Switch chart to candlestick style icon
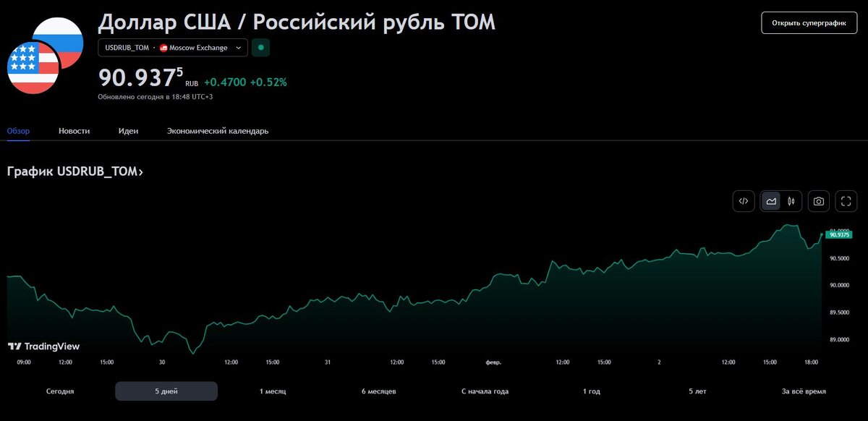This screenshot has width=868, height=421. (x=790, y=201)
